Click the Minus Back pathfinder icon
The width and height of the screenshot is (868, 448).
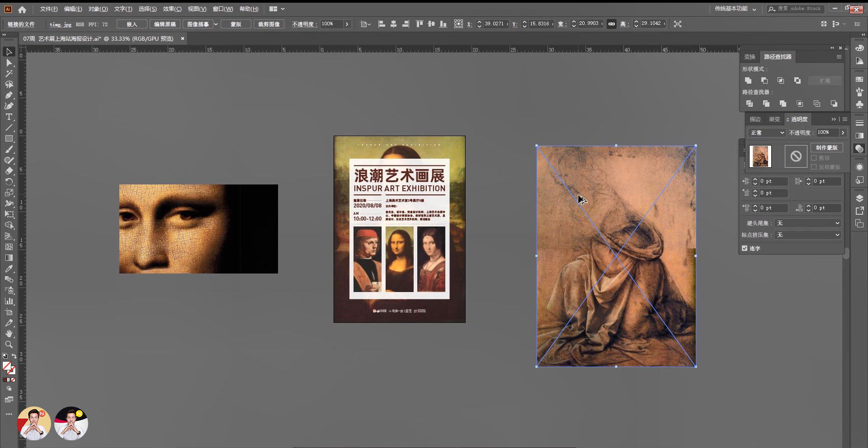pyautogui.click(x=834, y=104)
